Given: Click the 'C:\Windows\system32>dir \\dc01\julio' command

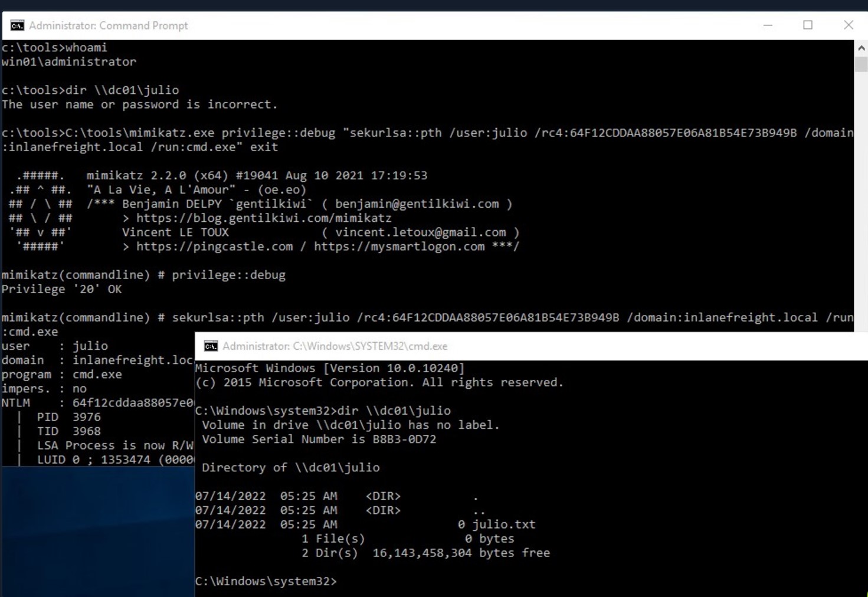Looking at the screenshot, I should click(x=323, y=411).
